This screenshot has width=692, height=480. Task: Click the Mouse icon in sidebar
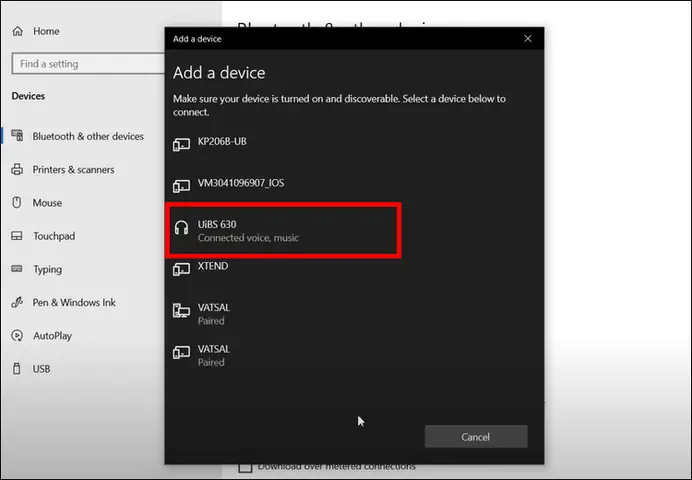coord(17,202)
